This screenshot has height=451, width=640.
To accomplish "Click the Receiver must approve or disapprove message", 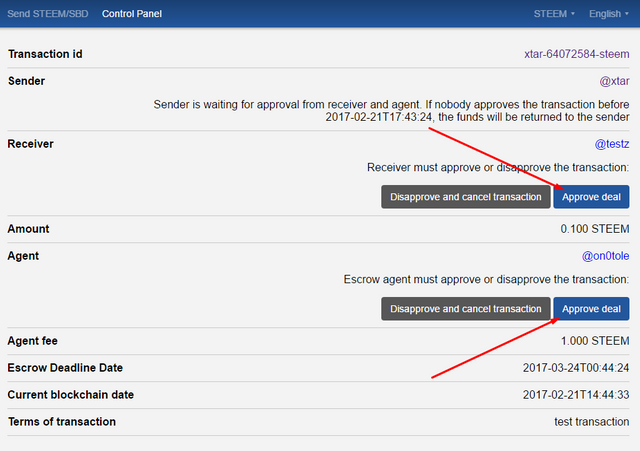I will [x=498, y=167].
